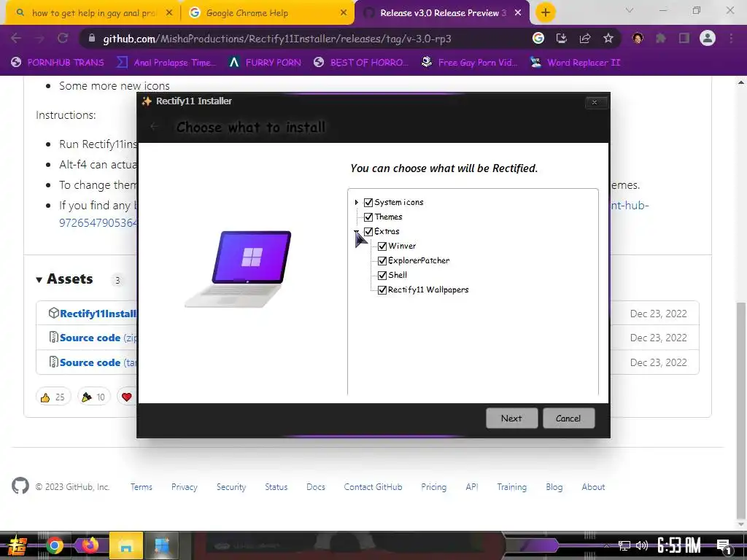747x560 pixels.
Task: Toggle the Extras checkbox
Action: [368, 232]
